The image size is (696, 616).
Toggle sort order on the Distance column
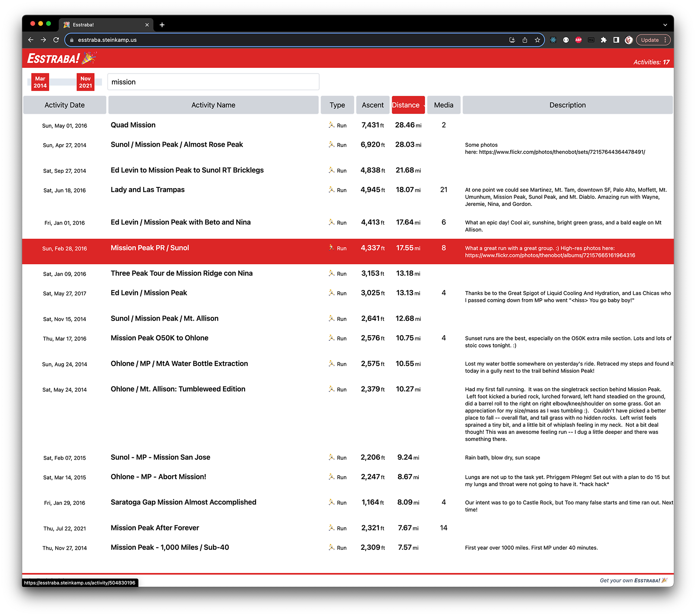(408, 105)
